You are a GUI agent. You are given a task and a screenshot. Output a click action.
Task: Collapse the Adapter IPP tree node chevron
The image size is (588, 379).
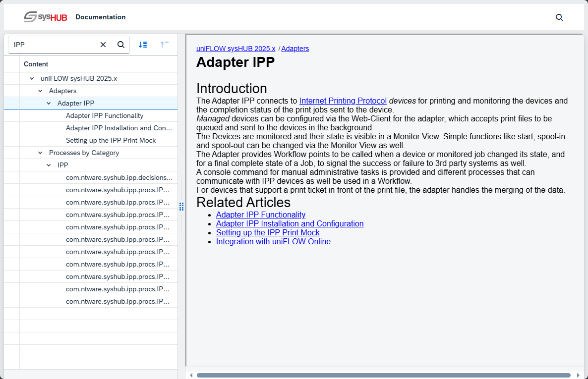tap(49, 103)
